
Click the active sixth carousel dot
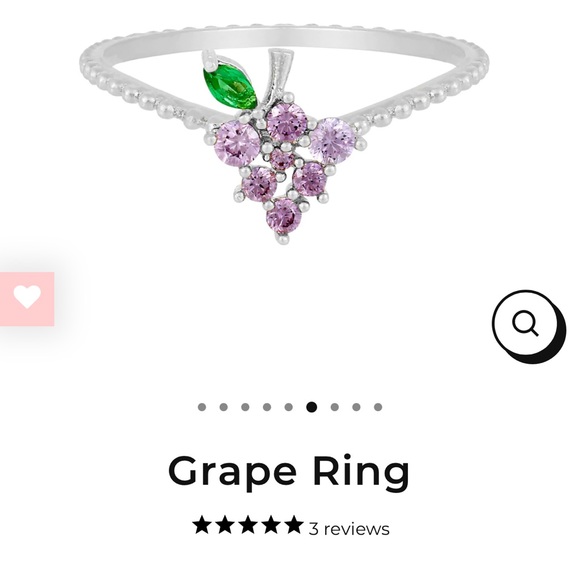point(312,407)
